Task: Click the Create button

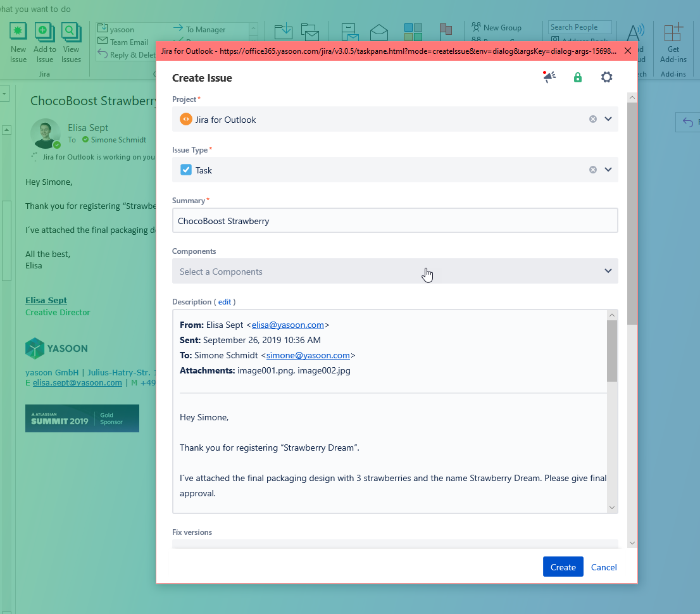Action: 563,567
